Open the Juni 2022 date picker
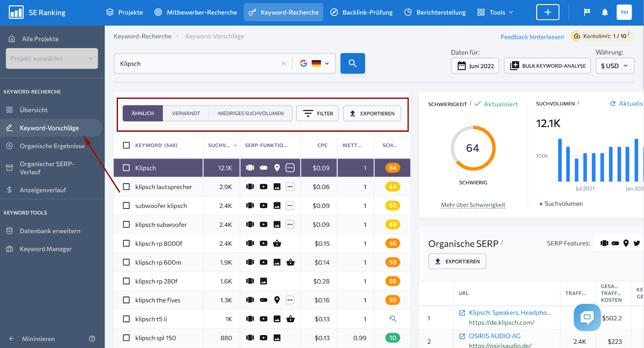This screenshot has height=348, width=644. [x=475, y=66]
